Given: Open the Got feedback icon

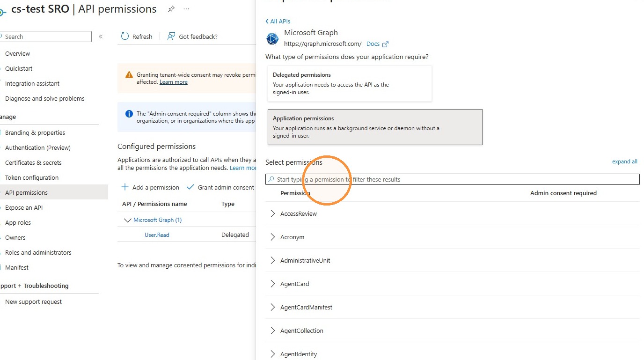Looking at the screenshot, I should tap(171, 37).
